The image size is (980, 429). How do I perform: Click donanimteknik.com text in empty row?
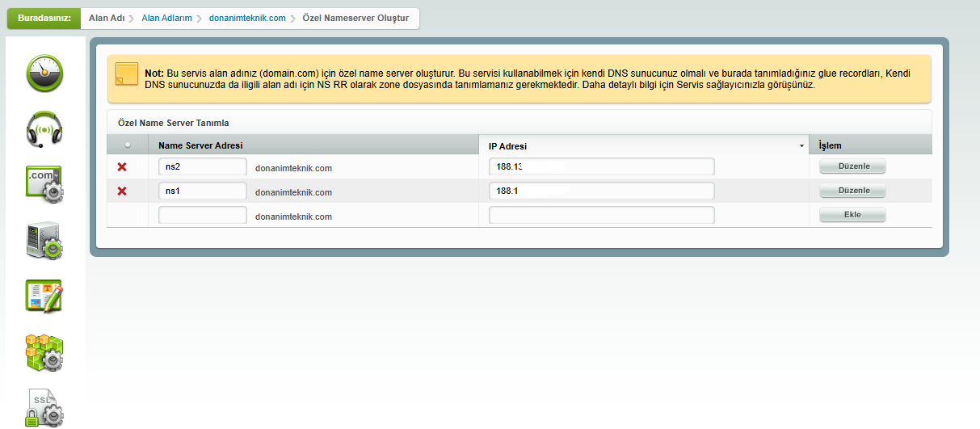294,217
